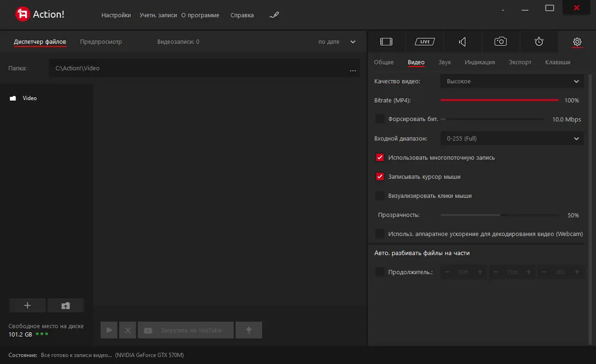
Task: Click the Авто. разбивать файлы на части heading
Action: [422, 253]
